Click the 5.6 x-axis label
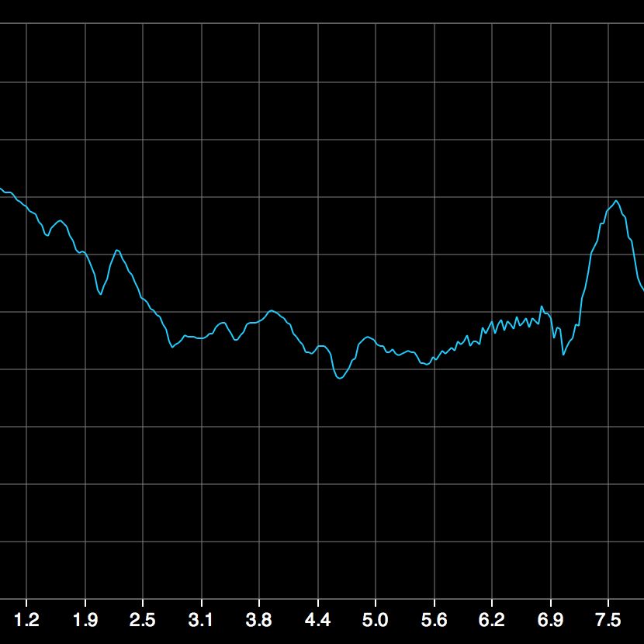The width and height of the screenshot is (644, 644). [435, 620]
